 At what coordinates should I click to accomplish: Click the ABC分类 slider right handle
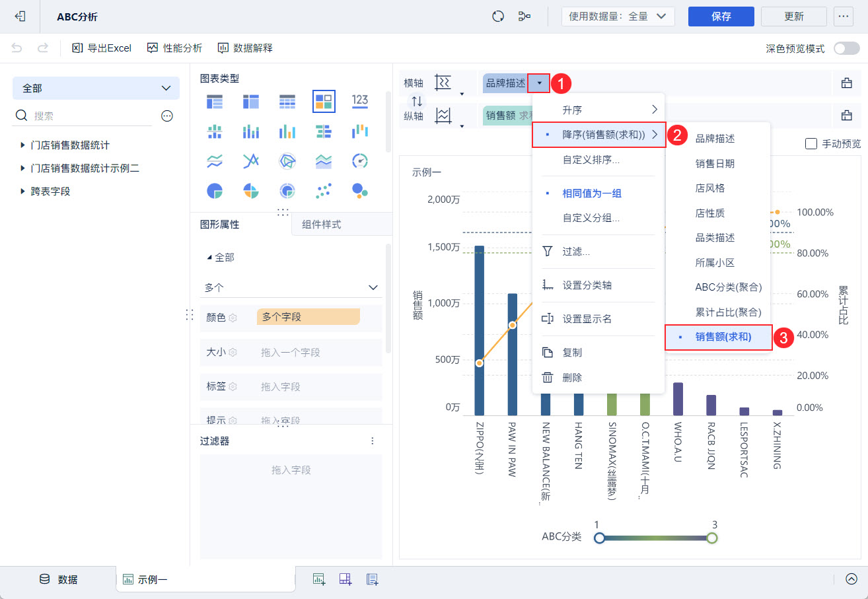pos(711,538)
